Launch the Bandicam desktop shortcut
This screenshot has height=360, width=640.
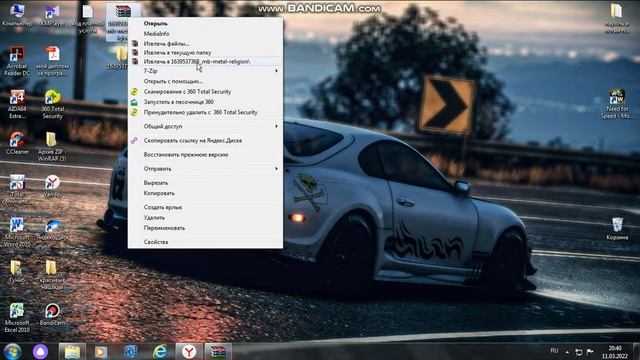click(x=52, y=314)
